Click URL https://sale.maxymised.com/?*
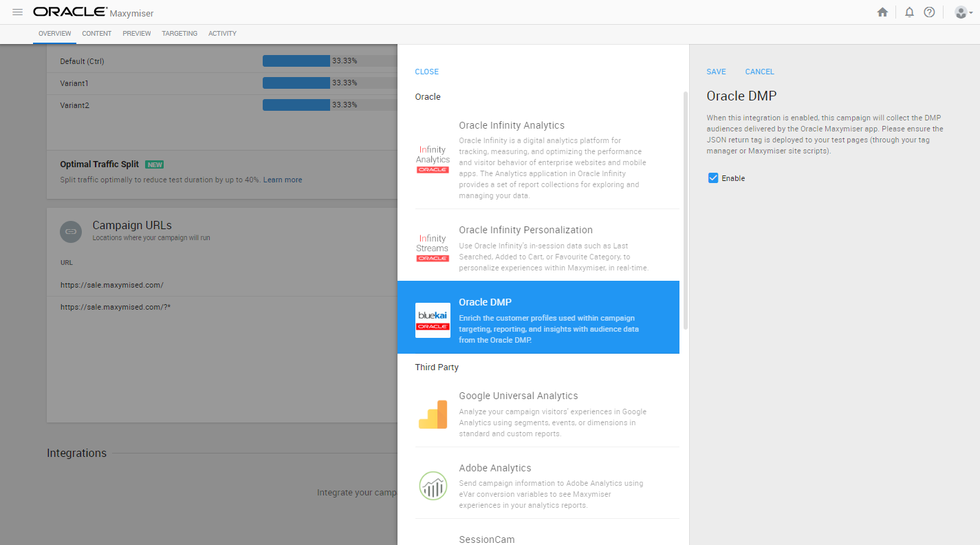 pyautogui.click(x=116, y=307)
